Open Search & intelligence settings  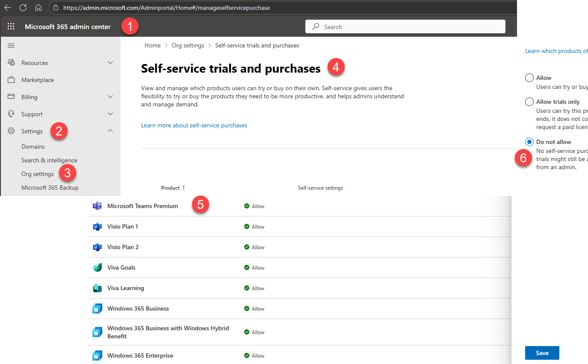49,160
